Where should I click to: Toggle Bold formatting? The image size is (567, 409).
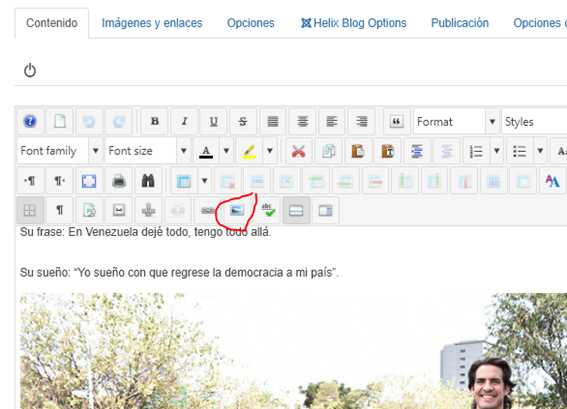[x=155, y=121]
